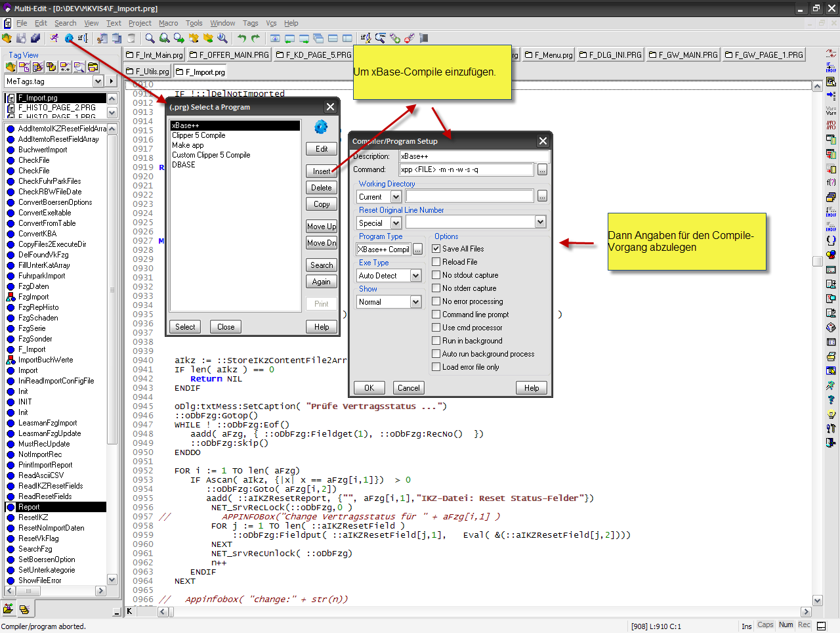The height and width of the screenshot is (633, 840).
Task: Select 'Clipper 5 Compile' in program list
Action: [199, 135]
